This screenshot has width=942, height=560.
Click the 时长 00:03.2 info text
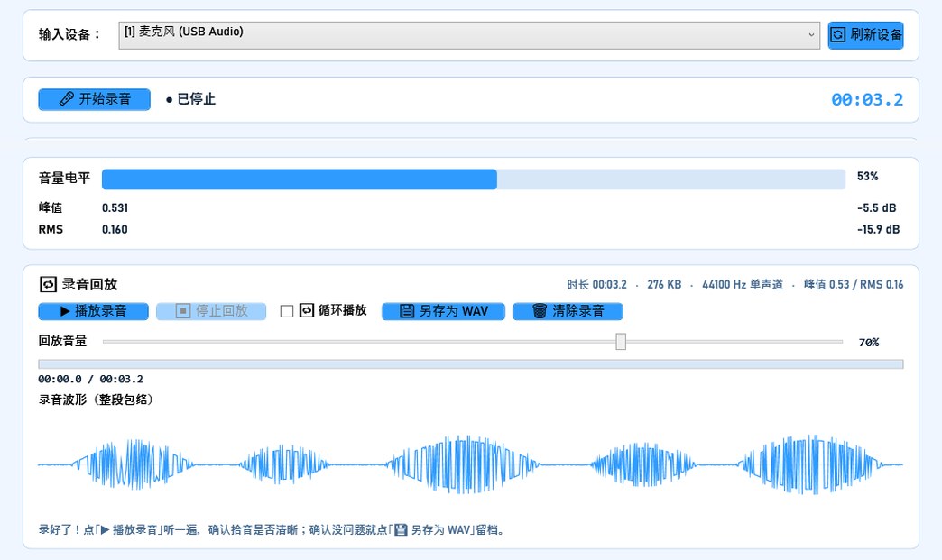coord(596,284)
